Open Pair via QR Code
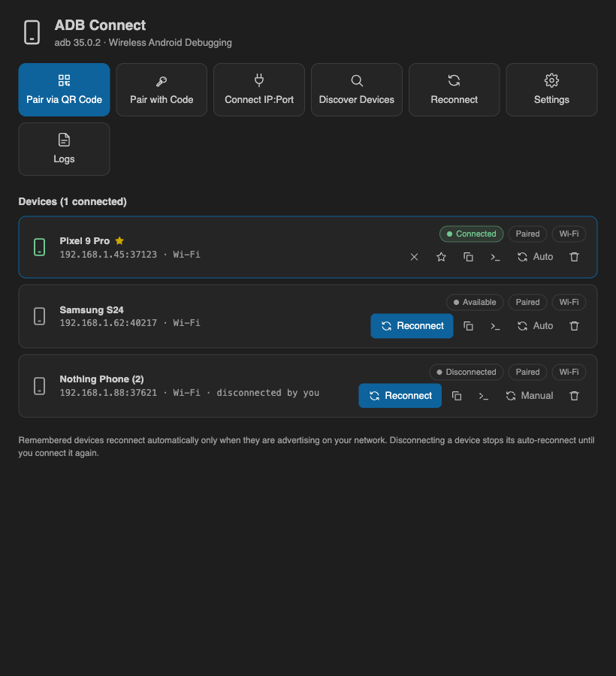Viewport: 616px width, 676px height. point(65,89)
